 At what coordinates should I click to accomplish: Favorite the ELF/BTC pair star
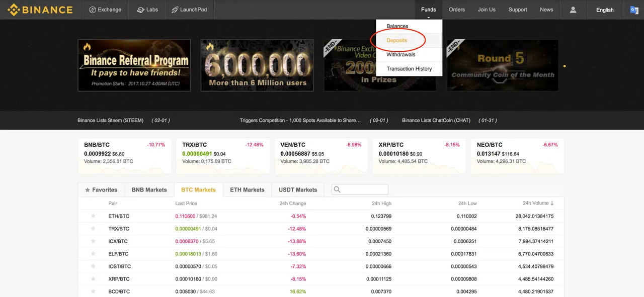(x=93, y=254)
